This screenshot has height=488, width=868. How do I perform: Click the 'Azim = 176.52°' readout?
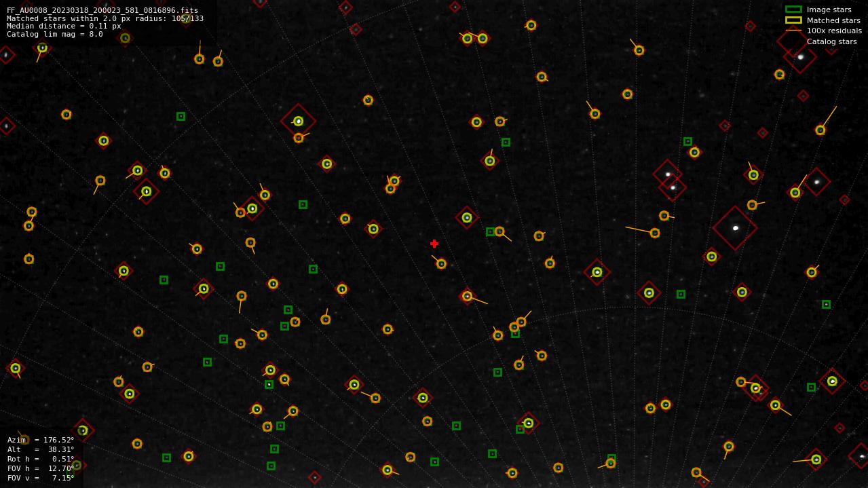pos(41,440)
